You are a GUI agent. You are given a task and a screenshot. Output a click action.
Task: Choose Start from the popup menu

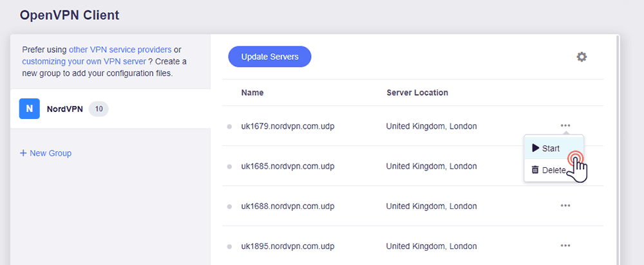tap(553, 148)
